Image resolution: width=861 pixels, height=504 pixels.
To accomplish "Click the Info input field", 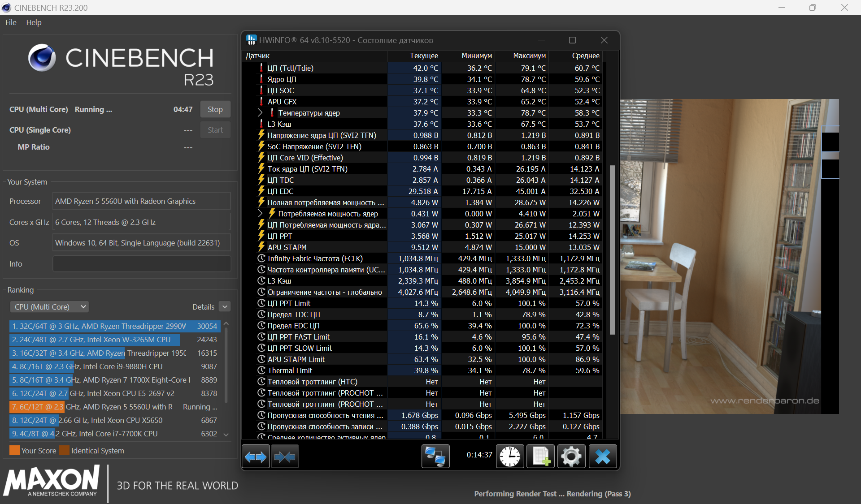I will pyautogui.click(x=142, y=264).
